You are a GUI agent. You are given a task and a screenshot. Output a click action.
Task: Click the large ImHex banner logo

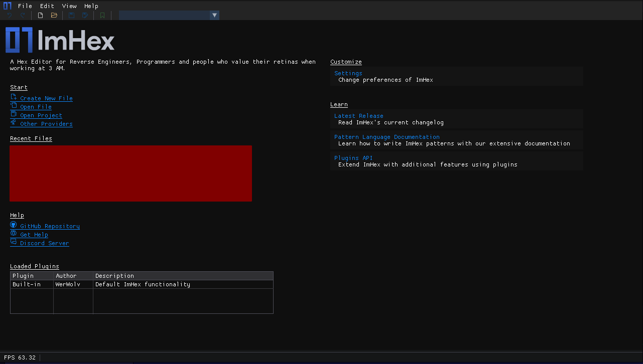coord(60,40)
